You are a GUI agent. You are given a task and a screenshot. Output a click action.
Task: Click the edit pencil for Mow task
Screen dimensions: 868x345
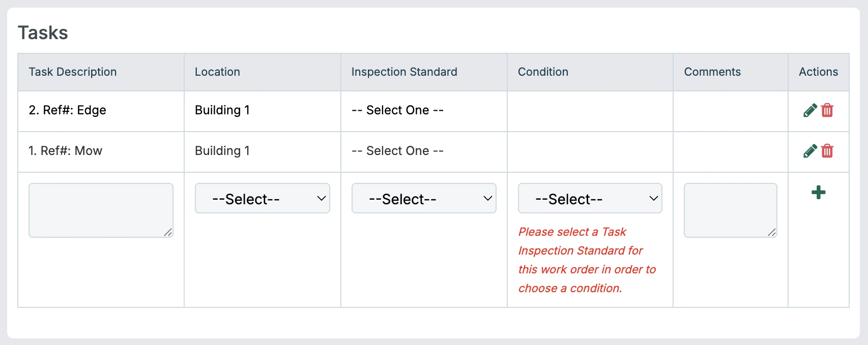(x=810, y=151)
